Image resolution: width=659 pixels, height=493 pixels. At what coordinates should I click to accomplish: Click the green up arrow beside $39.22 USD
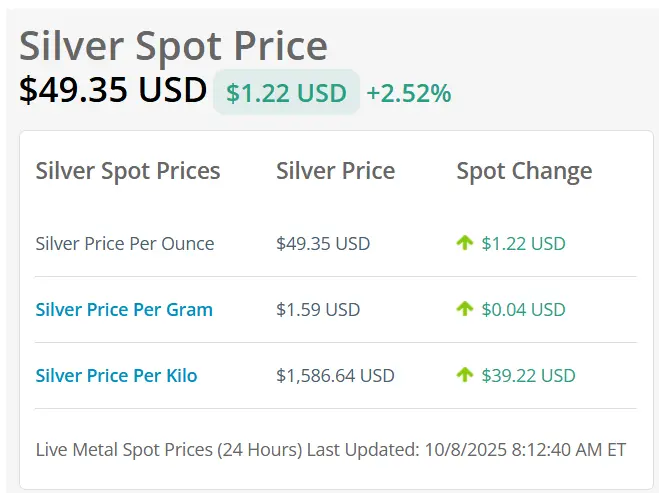(x=464, y=375)
